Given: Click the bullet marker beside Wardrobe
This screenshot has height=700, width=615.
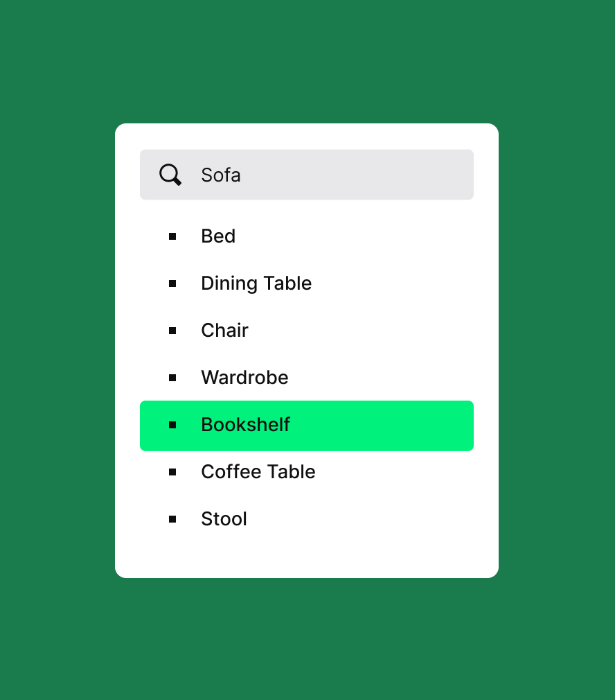Looking at the screenshot, I should coord(172,378).
